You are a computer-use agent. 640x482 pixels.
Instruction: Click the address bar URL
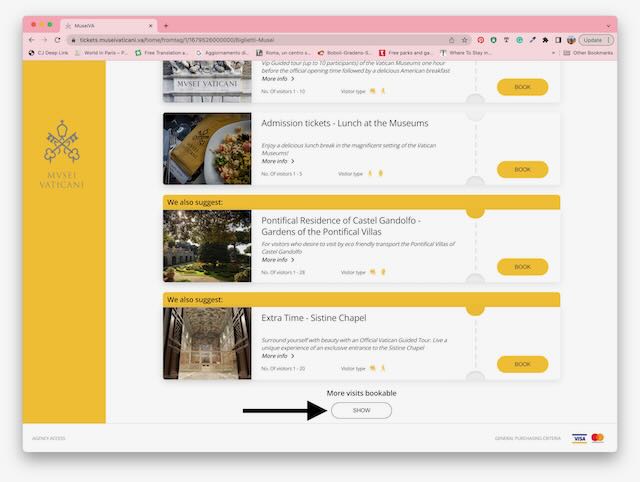point(177,40)
